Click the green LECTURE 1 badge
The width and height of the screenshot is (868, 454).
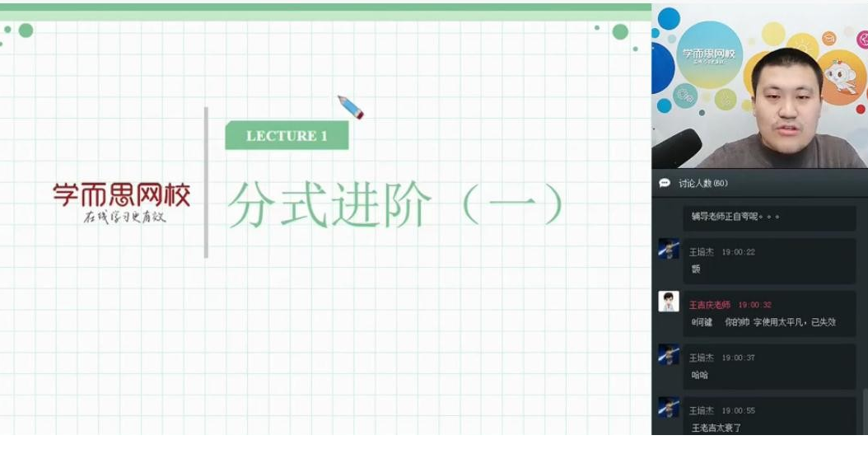(287, 136)
